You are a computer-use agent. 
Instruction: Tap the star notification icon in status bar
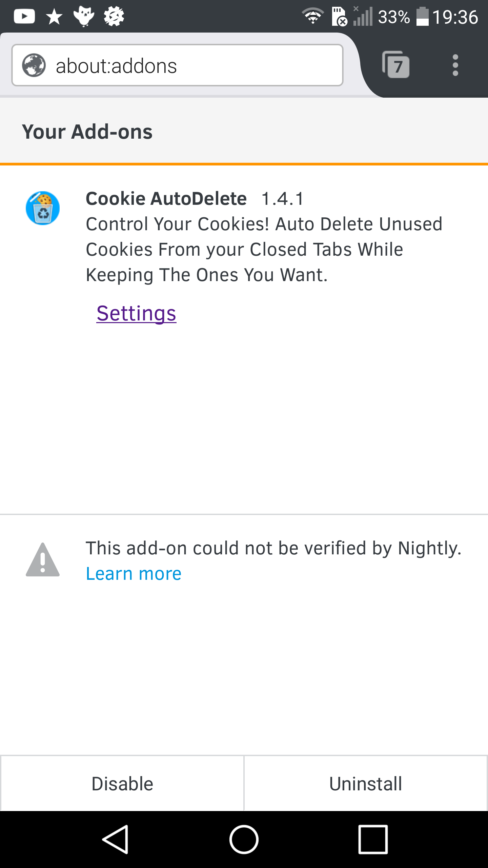[x=54, y=17]
